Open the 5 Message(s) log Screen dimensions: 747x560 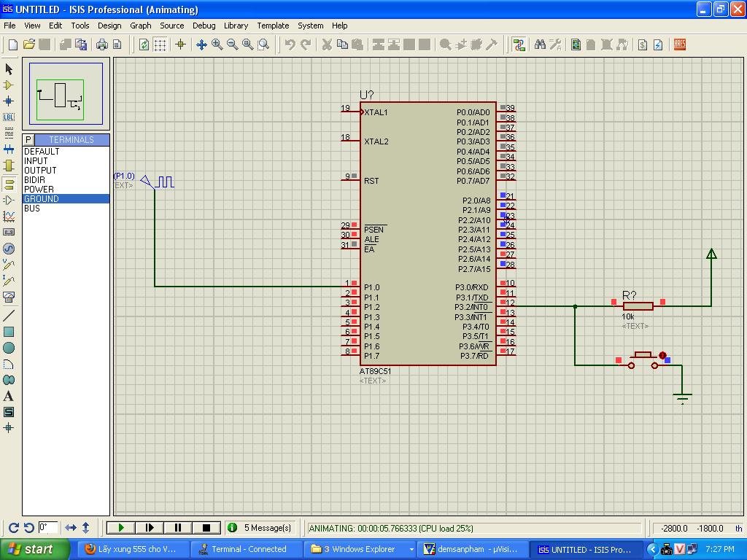260,528
